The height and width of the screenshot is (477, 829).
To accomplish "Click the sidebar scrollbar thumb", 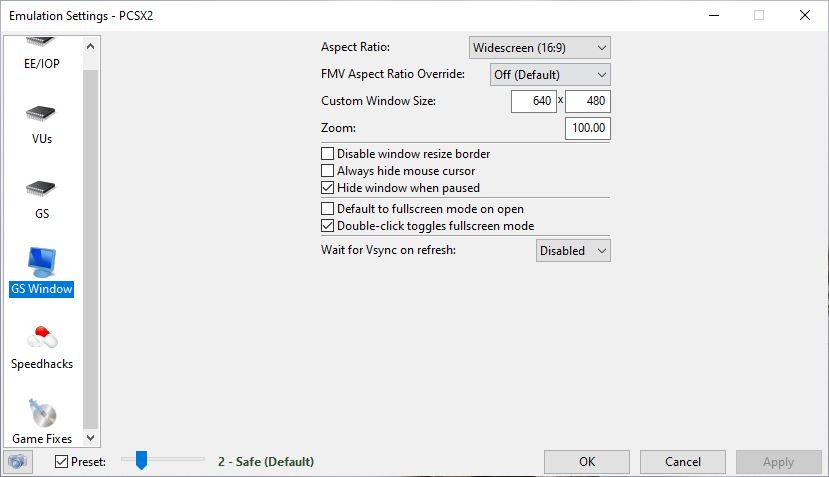I will tap(90, 249).
